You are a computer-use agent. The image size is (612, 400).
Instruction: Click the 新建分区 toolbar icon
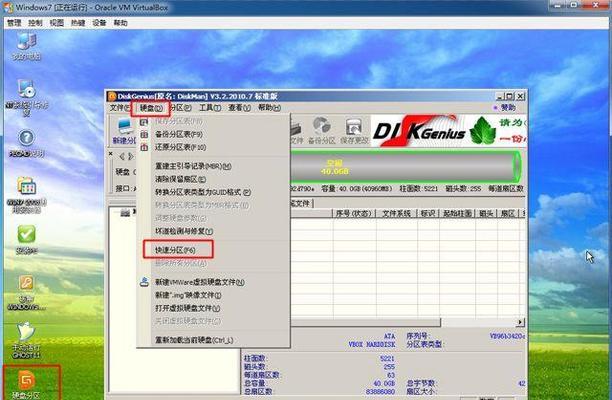(124, 131)
